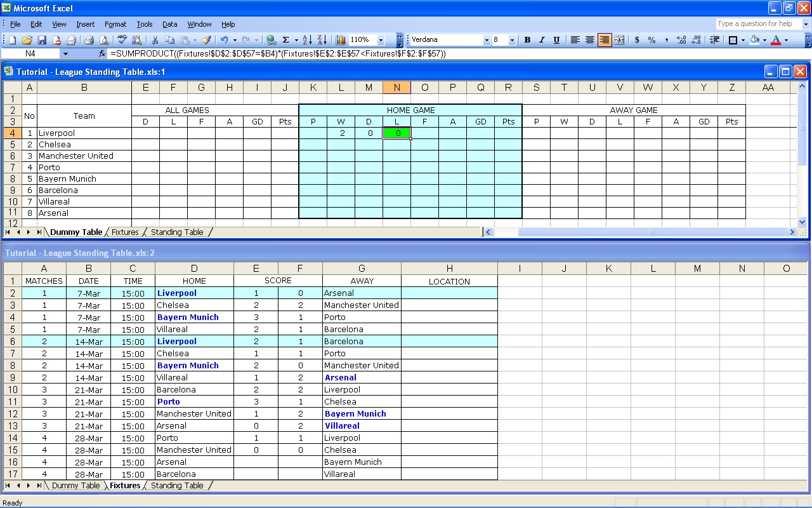Image resolution: width=812 pixels, height=508 pixels.
Task: Open the Data menu
Action: pyautogui.click(x=169, y=24)
